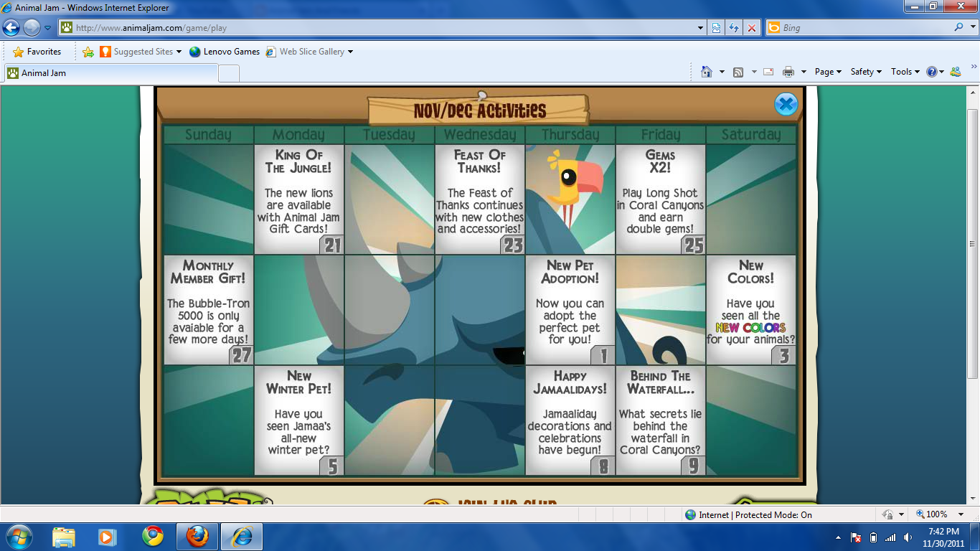Go back with the browser Back arrow

pyautogui.click(x=11, y=28)
